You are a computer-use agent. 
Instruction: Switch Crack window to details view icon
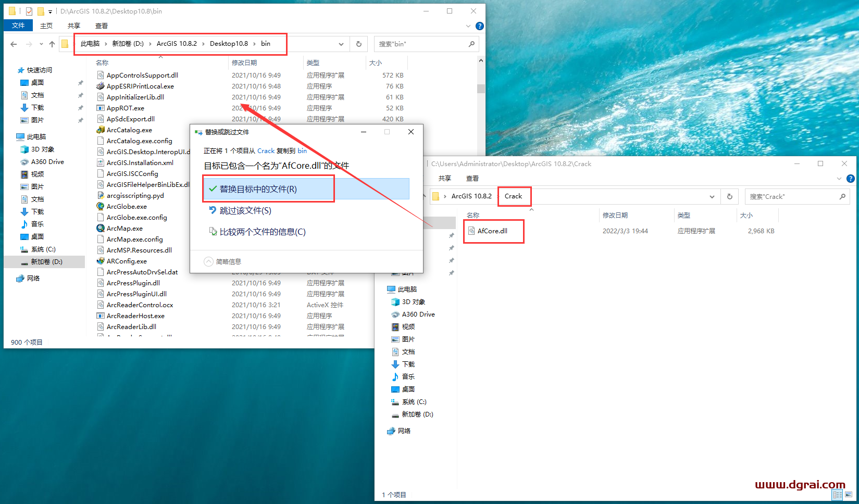[x=838, y=495]
